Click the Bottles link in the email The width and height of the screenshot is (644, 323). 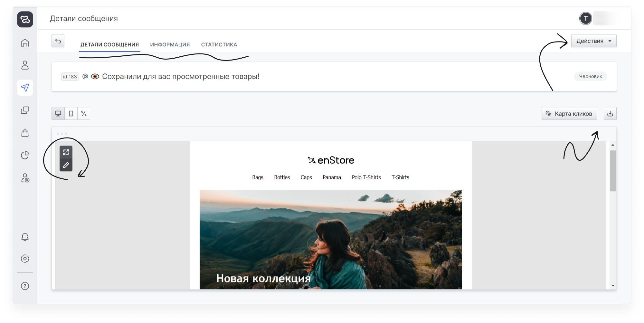click(282, 177)
